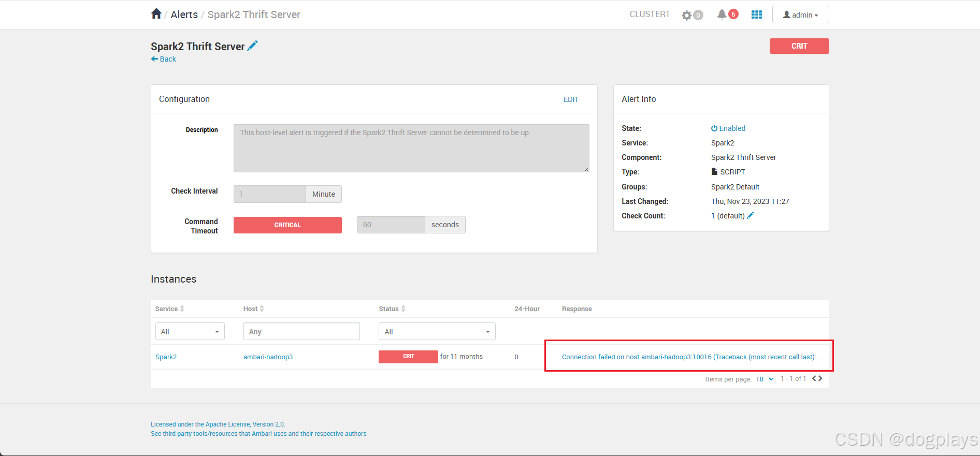Open the Status filter dropdown

437,331
